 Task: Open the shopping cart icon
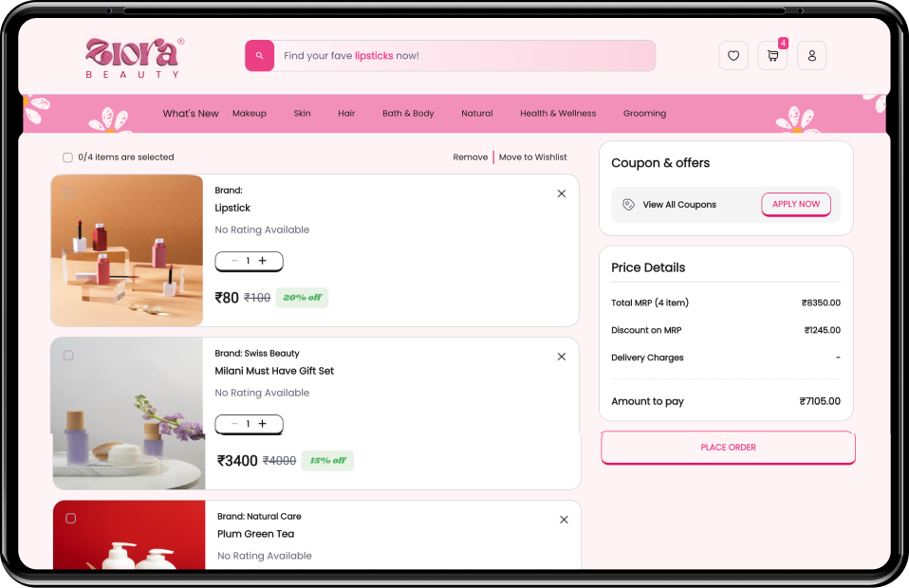pos(771,55)
